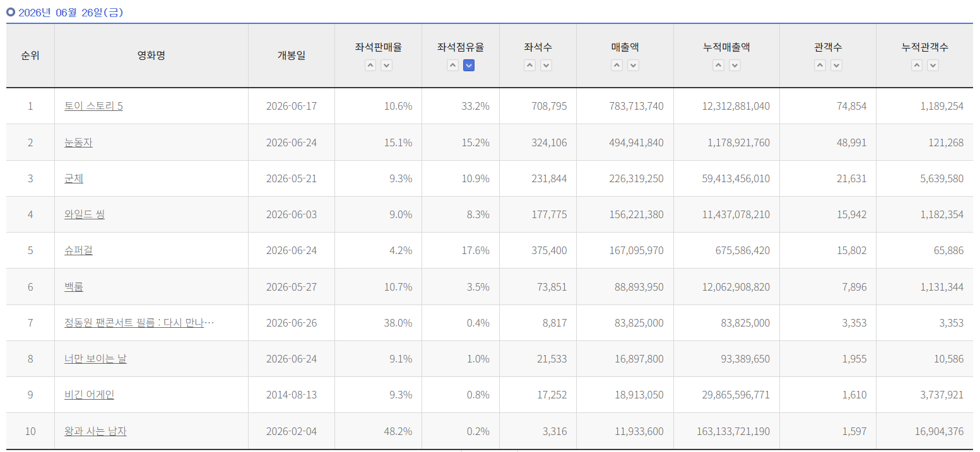
Task: Click the highlighted 좌석점유율 descending arrow
Action: point(469,65)
